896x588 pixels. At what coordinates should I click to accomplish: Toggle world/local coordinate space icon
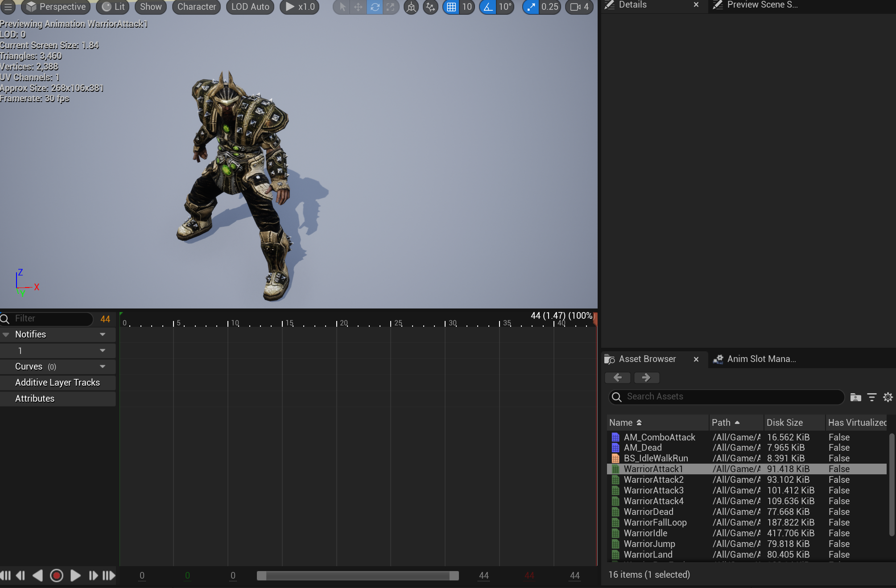click(x=411, y=7)
